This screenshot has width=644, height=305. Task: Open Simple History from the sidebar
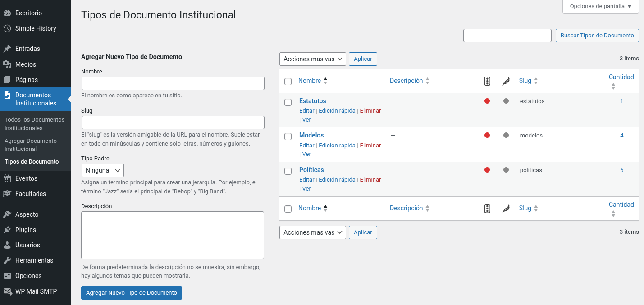[x=36, y=28]
